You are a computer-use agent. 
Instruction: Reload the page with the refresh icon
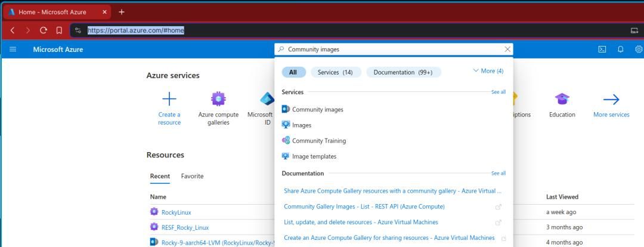[44, 30]
